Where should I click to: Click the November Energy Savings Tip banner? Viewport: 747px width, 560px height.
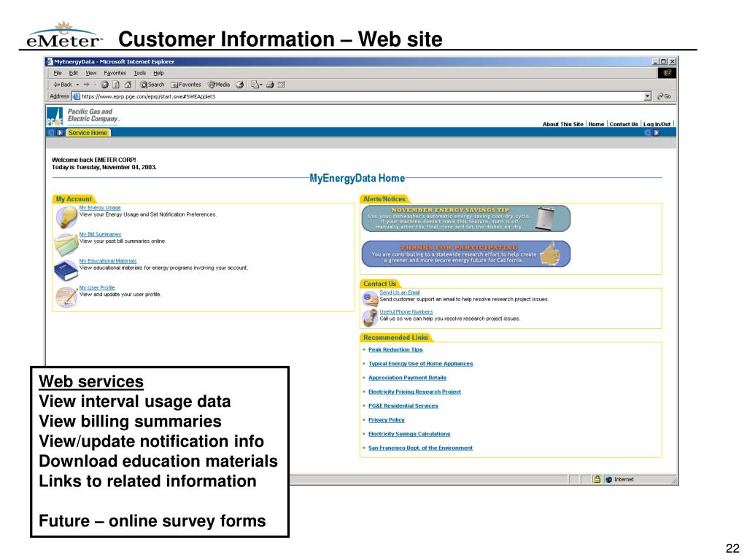466,219
